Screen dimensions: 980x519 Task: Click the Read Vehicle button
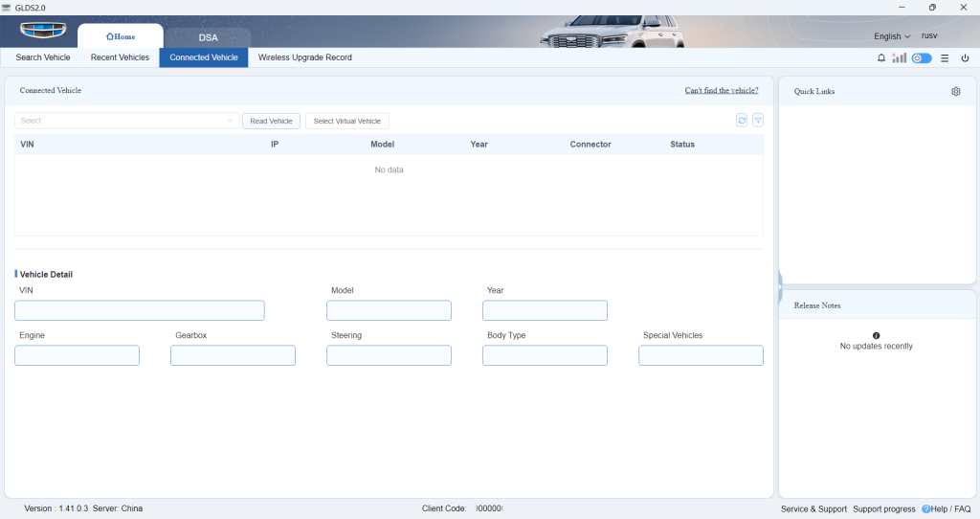271,121
